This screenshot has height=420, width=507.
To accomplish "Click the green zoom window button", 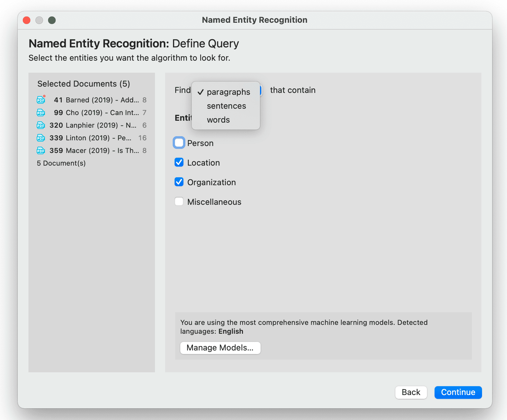I will coord(52,20).
